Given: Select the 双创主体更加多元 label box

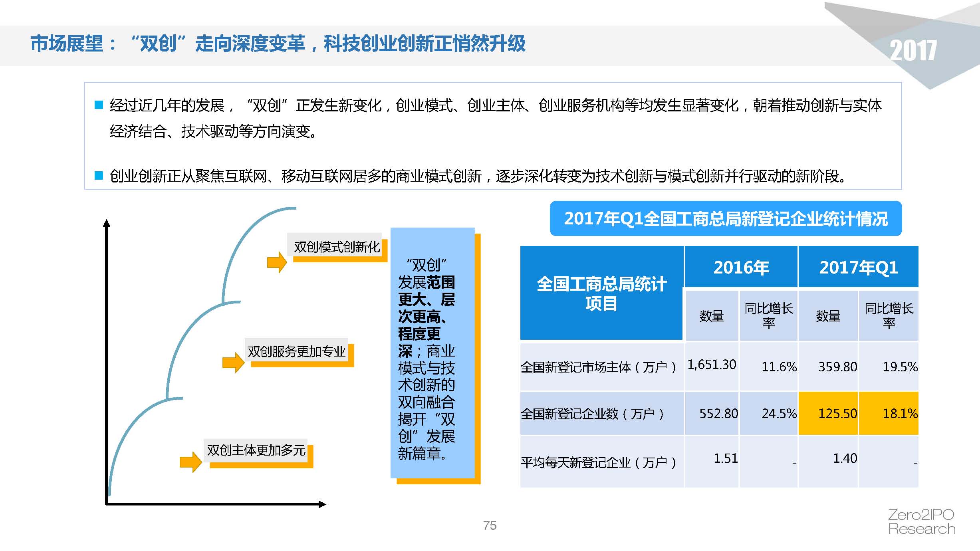Looking at the screenshot, I should (x=256, y=450).
